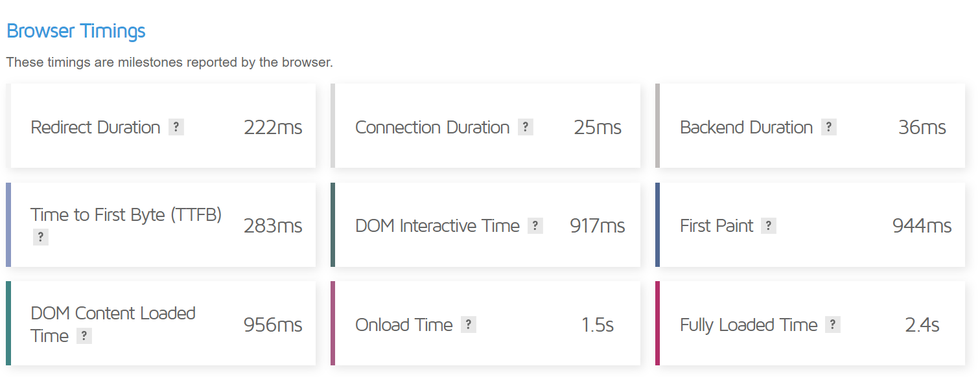Click the Fully Loaded Time help icon
This screenshot has width=980, height=377.
pos(833,325)
